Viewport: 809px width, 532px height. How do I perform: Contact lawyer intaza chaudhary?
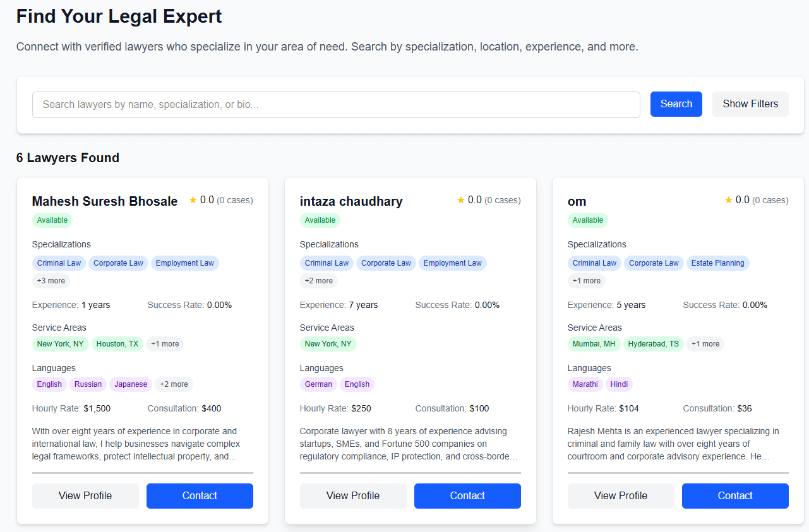click(x=467, y=496)
